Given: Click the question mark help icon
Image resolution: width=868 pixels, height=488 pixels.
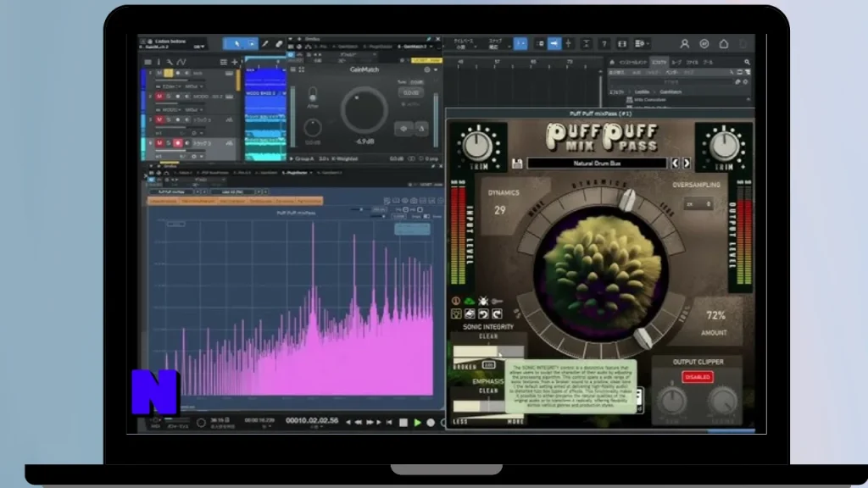Looking at the screenshot, I should [x=604, y=44].
